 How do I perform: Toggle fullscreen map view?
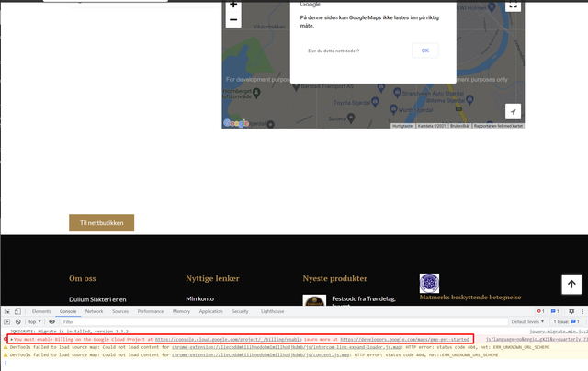[x=513, y=6]
